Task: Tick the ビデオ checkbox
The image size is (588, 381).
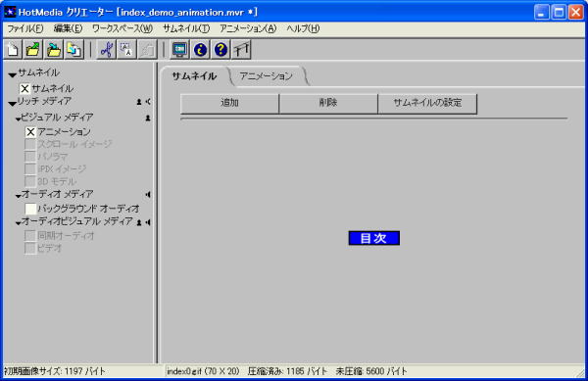Action: click(x=30, y=248)
